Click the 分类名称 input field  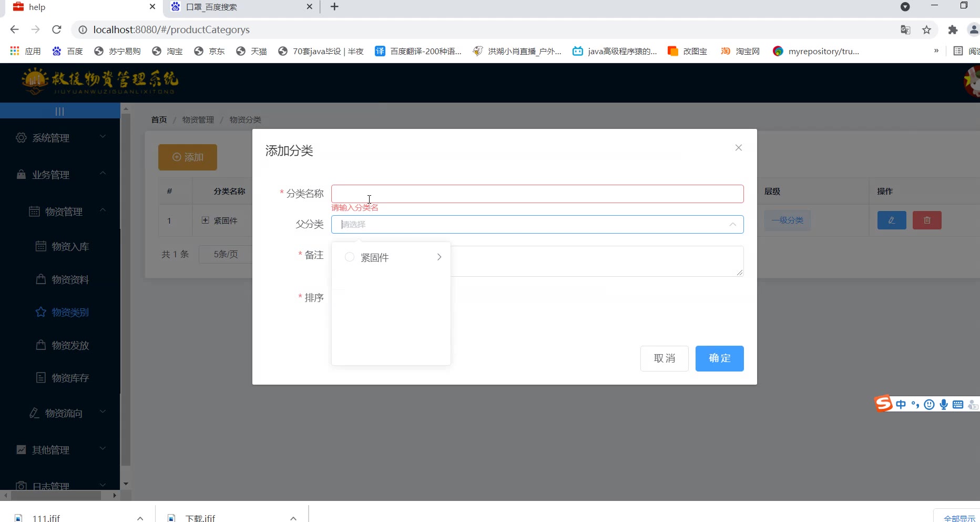(x=537, y=194)
